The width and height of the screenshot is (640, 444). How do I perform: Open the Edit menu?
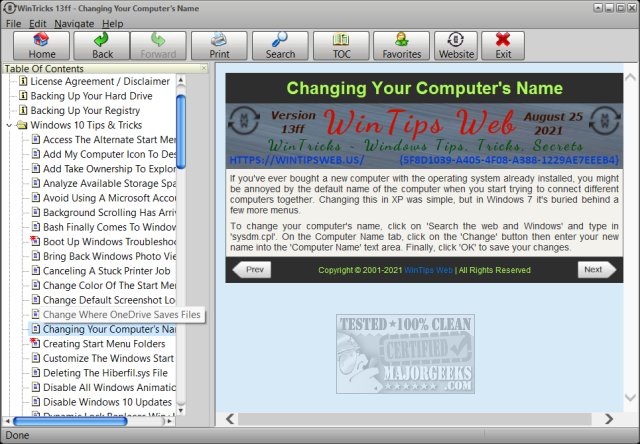(x=38, y=24)
